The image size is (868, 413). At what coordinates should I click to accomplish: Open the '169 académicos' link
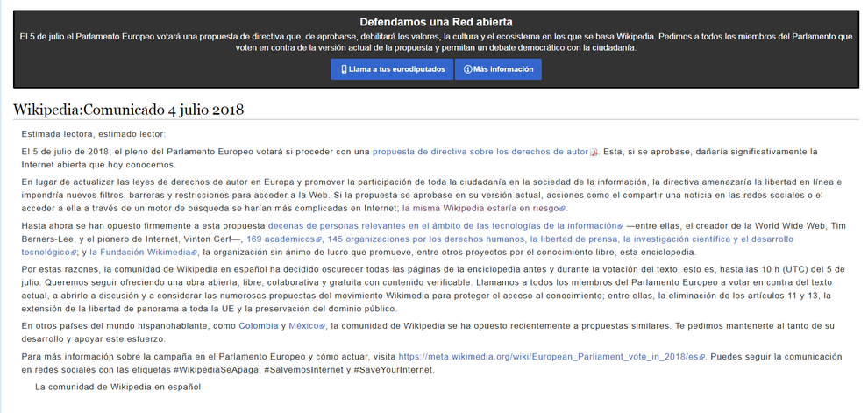coord(281,239)
